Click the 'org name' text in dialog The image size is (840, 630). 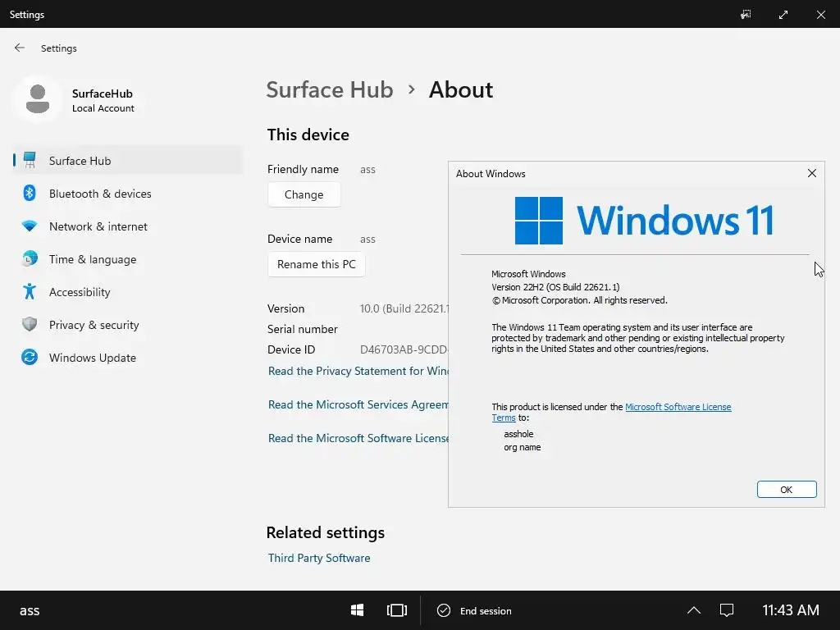pos(523,447)
